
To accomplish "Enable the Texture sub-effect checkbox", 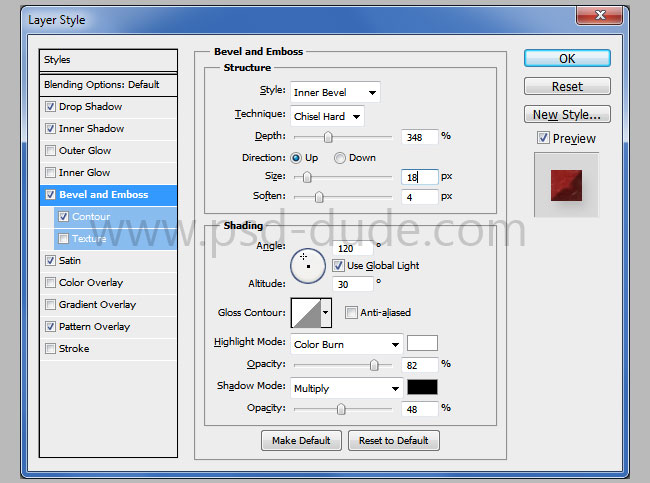I will (x=63, y=238).
